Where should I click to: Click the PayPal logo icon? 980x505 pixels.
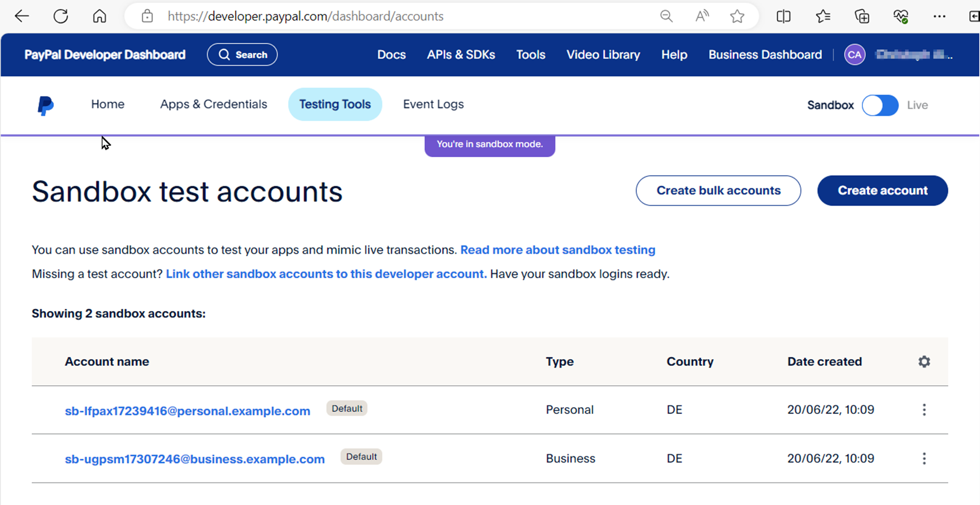point(45,105)
